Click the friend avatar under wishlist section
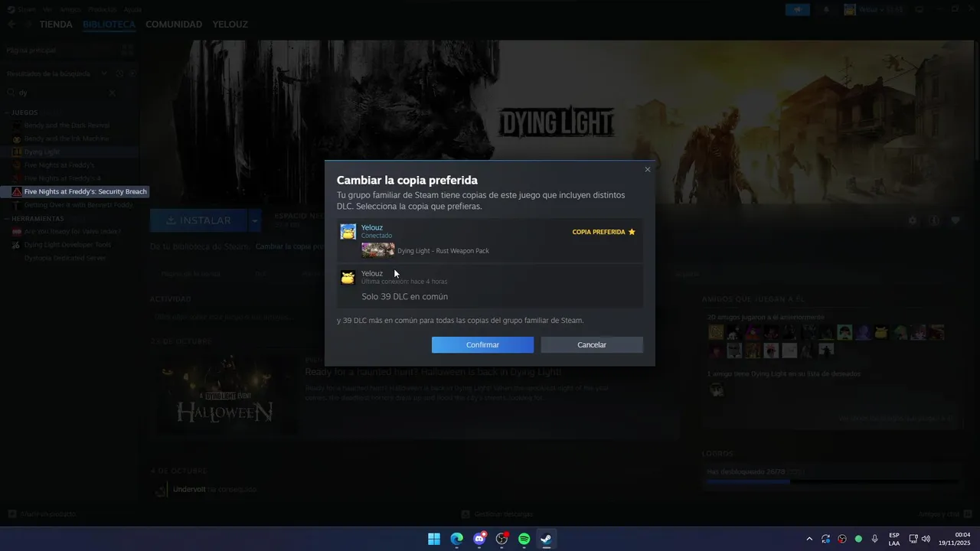This screenshot has width=980, height=551. pos(716,390)
